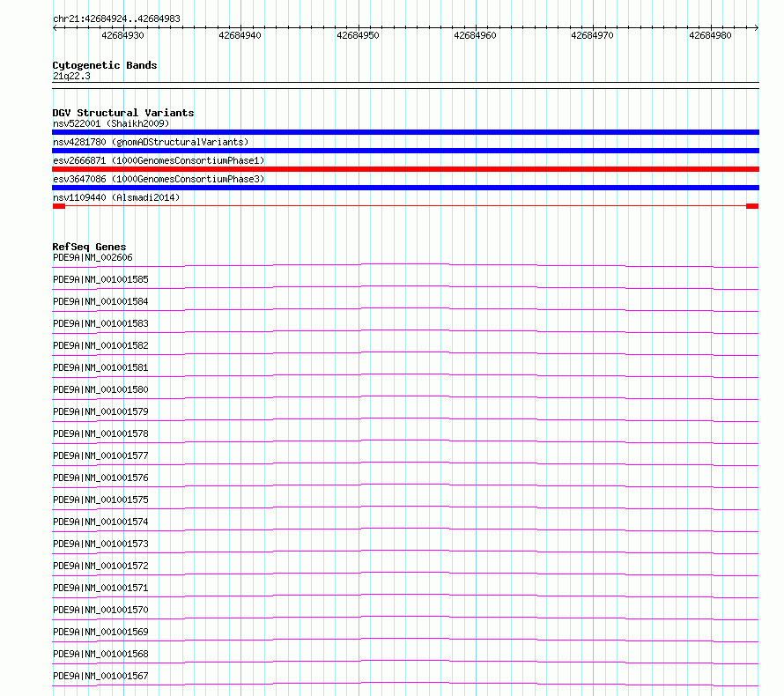The image size is (784, 696).
Task: Click ruler position 42684970
Action: tap(593, 35)
